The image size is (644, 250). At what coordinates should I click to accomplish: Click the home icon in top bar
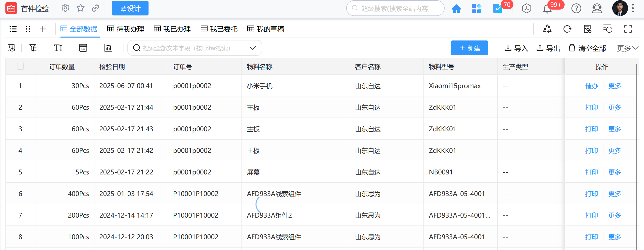456,9
